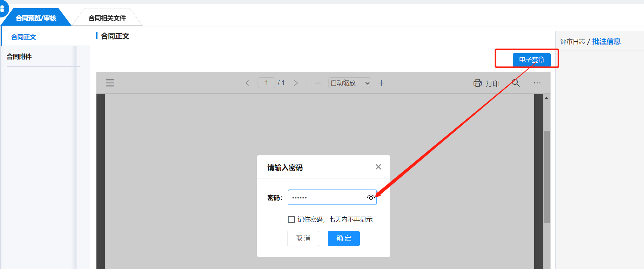The width and height of the screenshot is (644, 269).
Task: Open the more tools ellipsis menu
Action: pyautogui.click(x=537, y=83)
